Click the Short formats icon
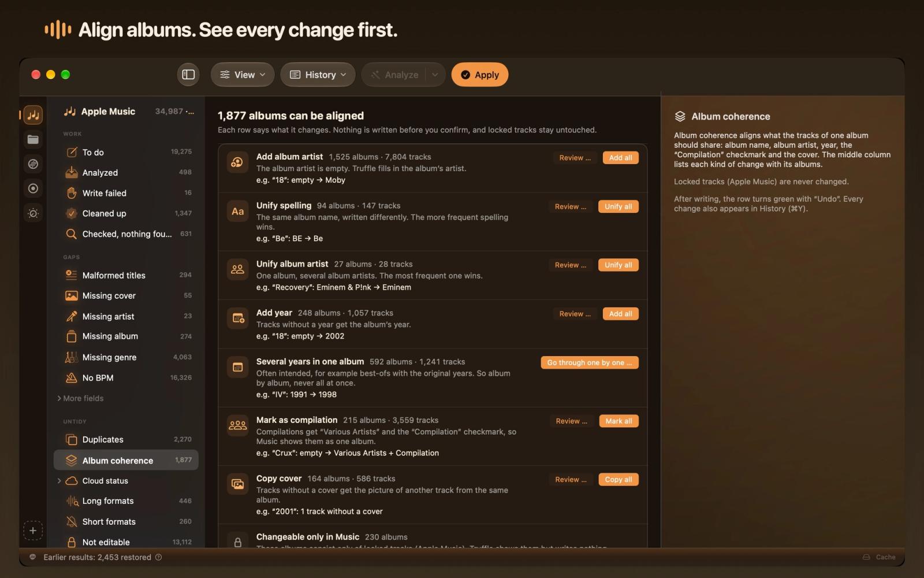This screenshot has height=578, width=924. click(x=71, y=522)
